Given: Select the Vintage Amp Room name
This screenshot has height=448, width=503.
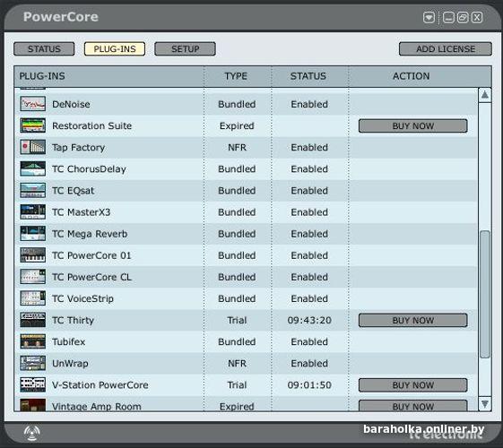Looking at the screenshot, I should tap(97, 407).
